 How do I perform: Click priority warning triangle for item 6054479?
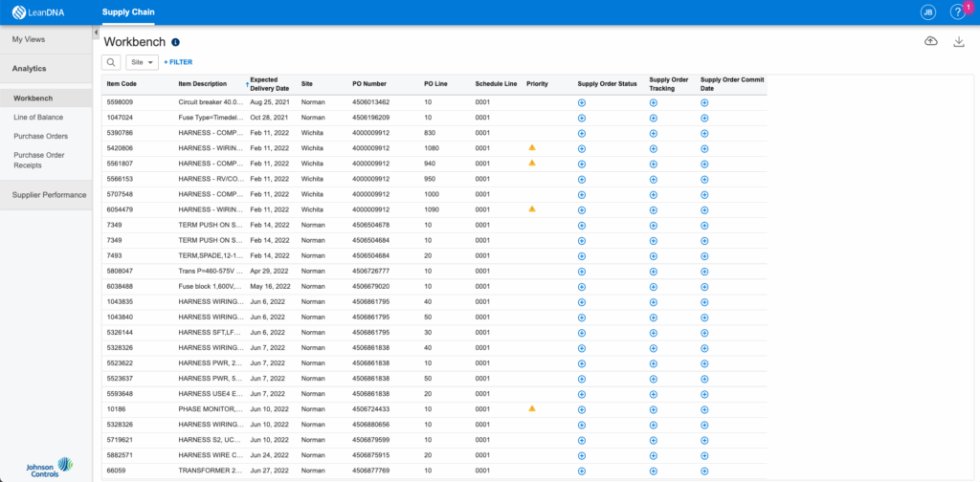(532, 208)
